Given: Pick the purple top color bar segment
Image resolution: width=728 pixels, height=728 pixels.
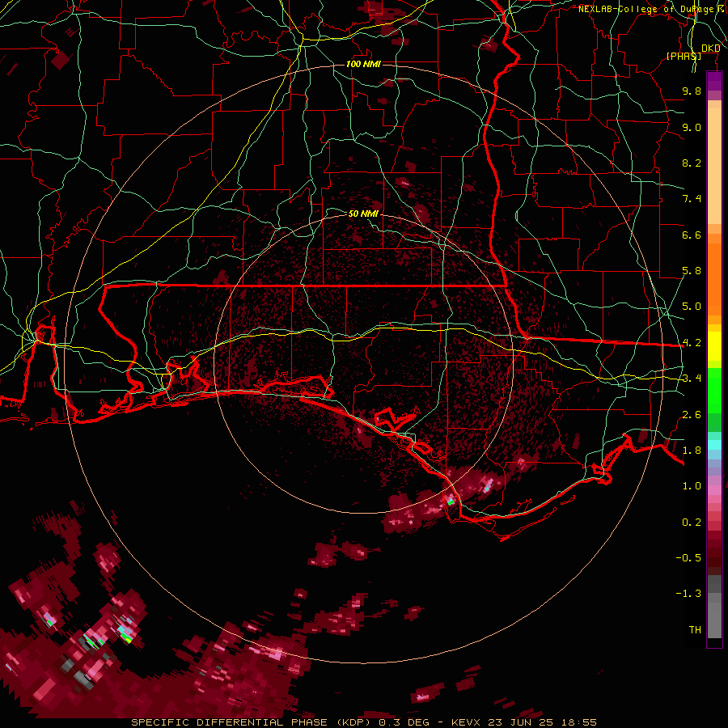Looking at the screenshot, I should [x=714, y=81].
